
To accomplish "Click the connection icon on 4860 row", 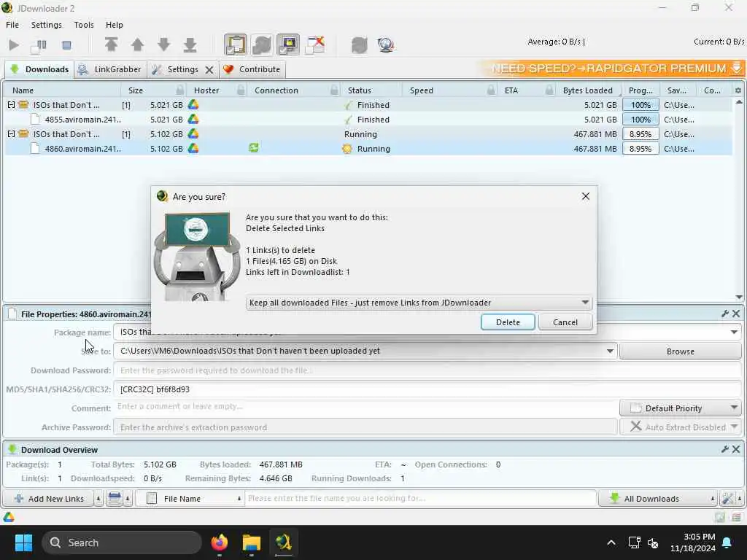I will click(x=254, y=148).
